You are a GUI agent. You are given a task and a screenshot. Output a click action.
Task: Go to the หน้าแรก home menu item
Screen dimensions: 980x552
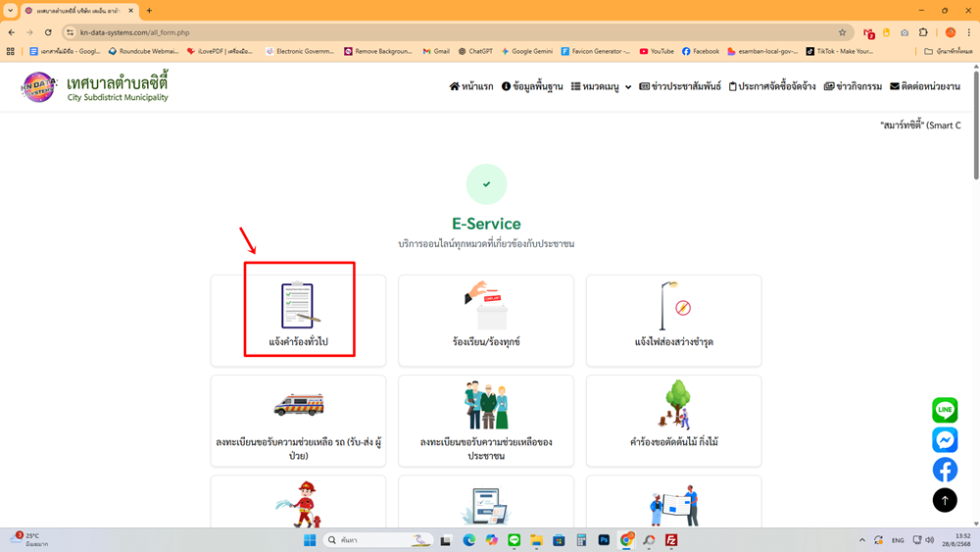tap(471, 86)
